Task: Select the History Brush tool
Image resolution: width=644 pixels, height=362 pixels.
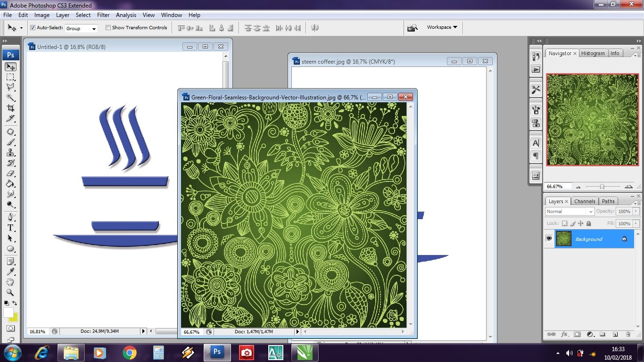Action: [10, 163]
